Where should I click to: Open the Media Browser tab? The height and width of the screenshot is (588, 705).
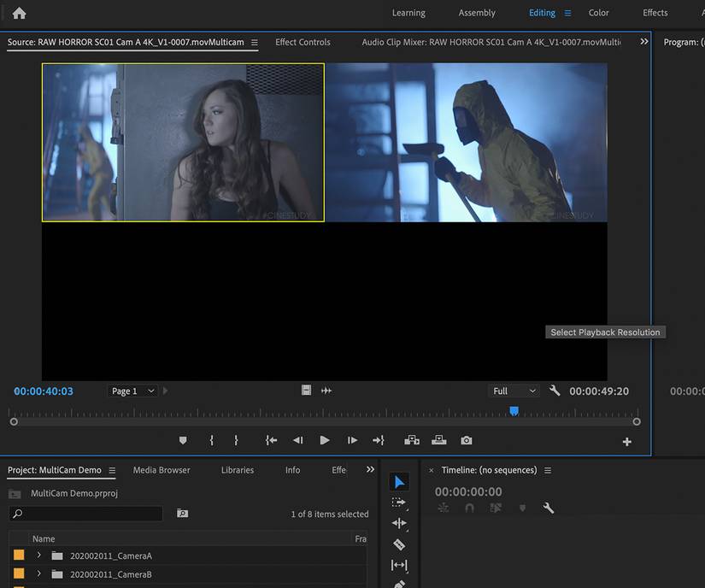coord(161,470)
